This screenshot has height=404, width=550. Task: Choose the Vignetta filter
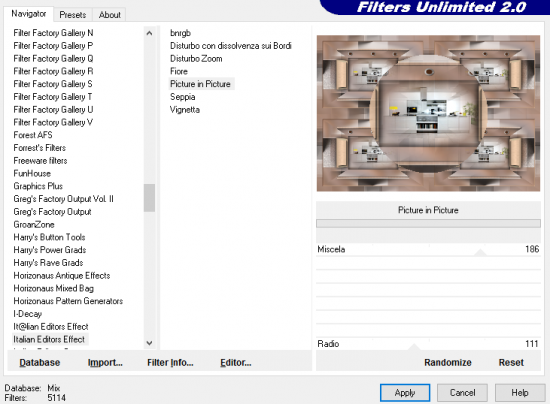[185, 109]
